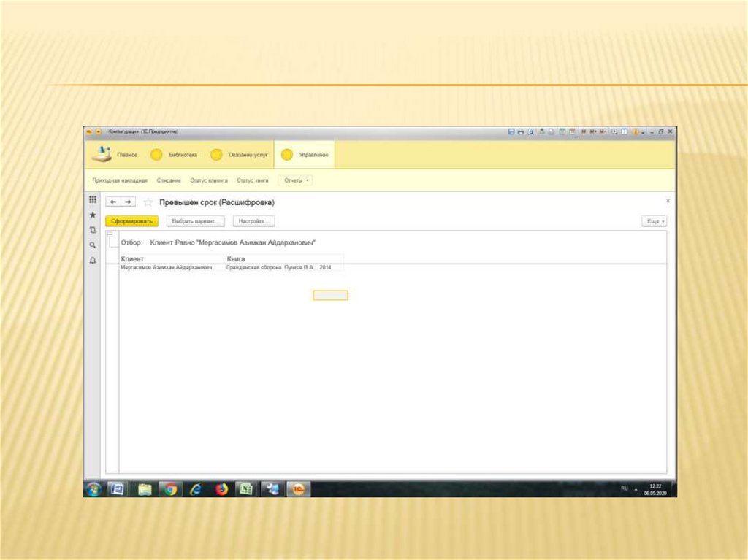This screenshot has width=748, height=560.
Task: Open print preview icon in title bar
Action: pyautogui.click(x=531, y=131)
